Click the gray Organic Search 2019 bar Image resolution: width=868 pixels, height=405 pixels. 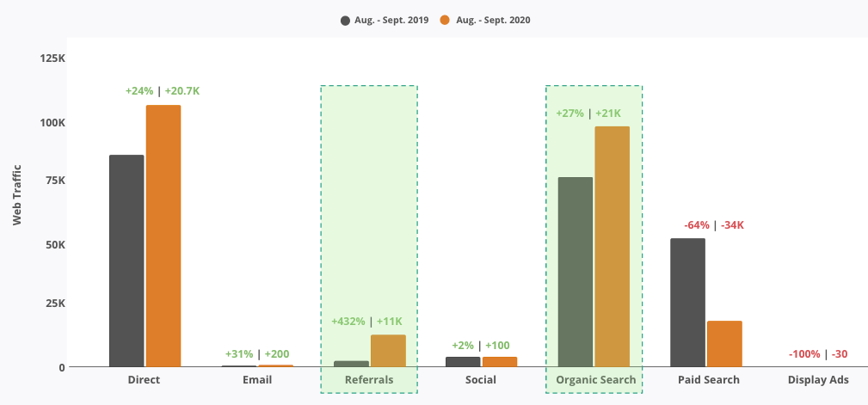click(x=575, y=272)
